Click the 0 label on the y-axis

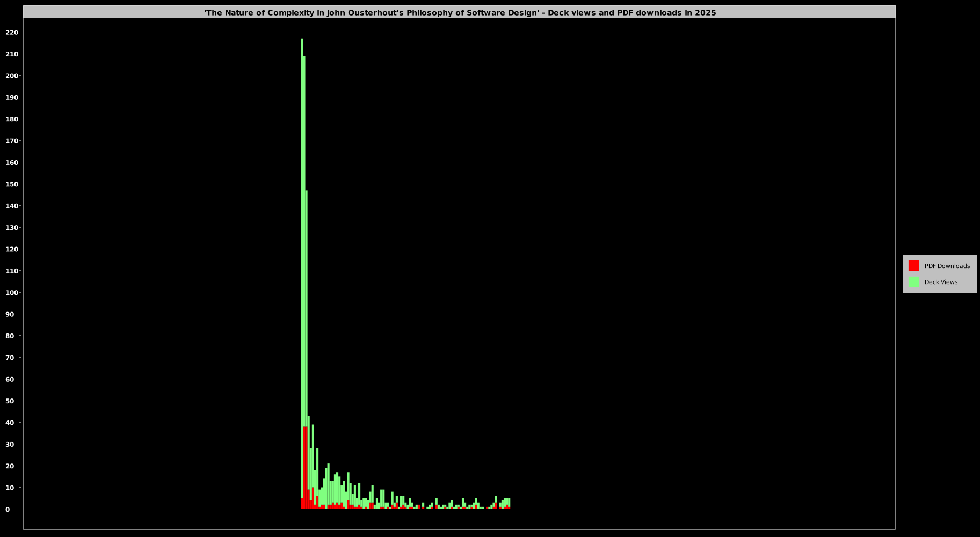pyautogui.click(x=8, y=509)
